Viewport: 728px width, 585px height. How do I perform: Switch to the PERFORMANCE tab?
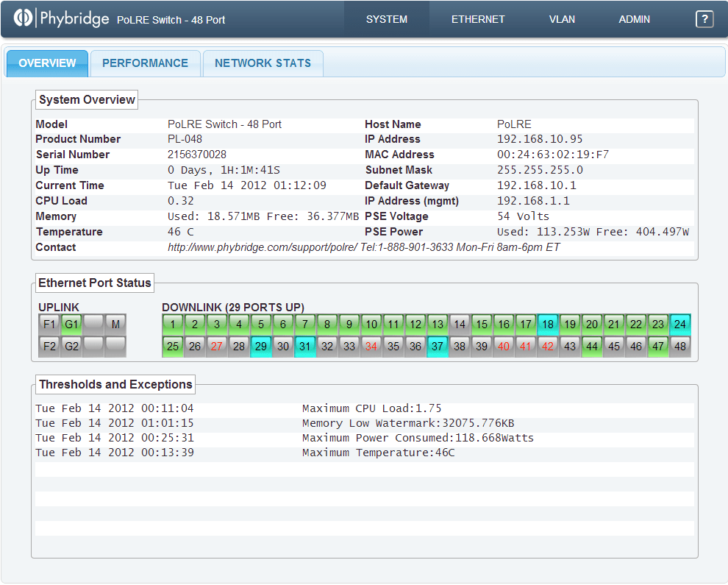click(146, 64)
